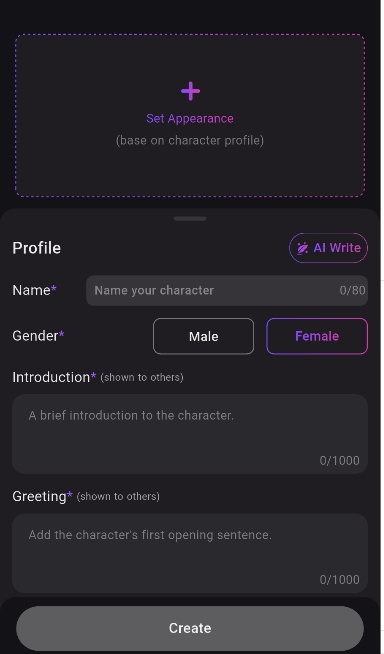
Task: Click the base on character profile hint text
Action: [190, 141]
